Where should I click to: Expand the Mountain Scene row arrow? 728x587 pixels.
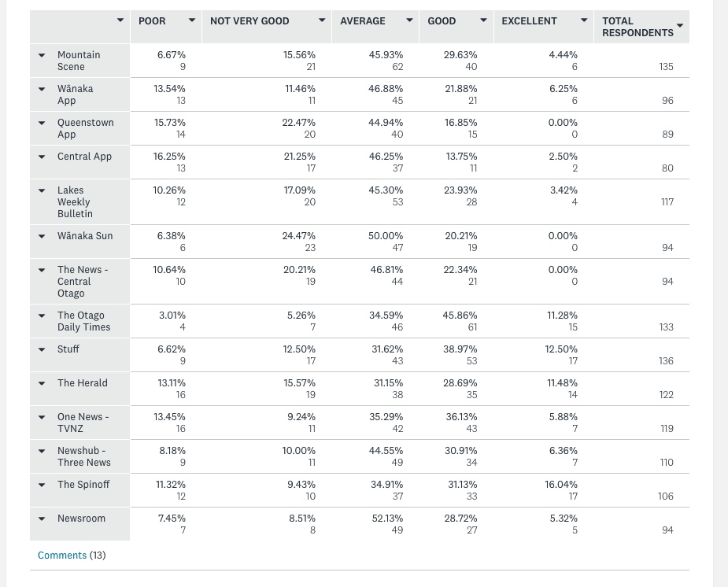tap(42, 55)
